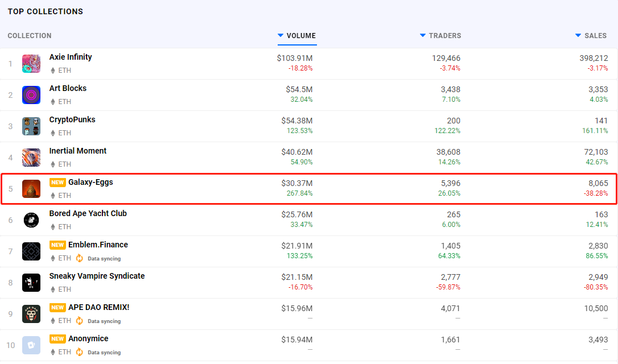
Task: Click the TOP COLLECTIONS heading
Action: 46,11
